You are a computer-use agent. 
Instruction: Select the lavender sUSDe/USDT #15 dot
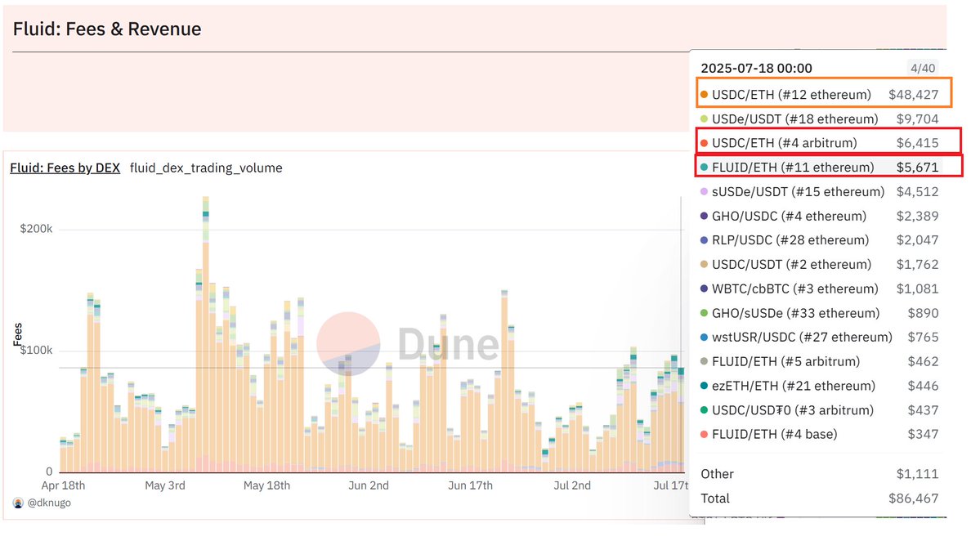tap(704, 192)
